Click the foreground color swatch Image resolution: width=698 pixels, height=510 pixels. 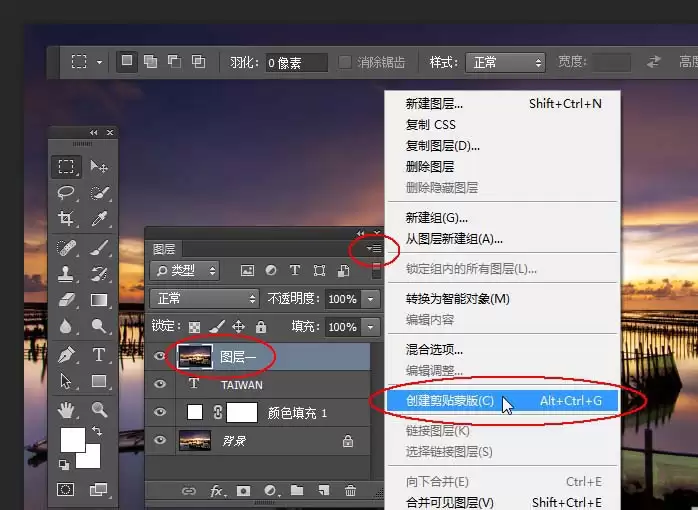coord(73,440)
